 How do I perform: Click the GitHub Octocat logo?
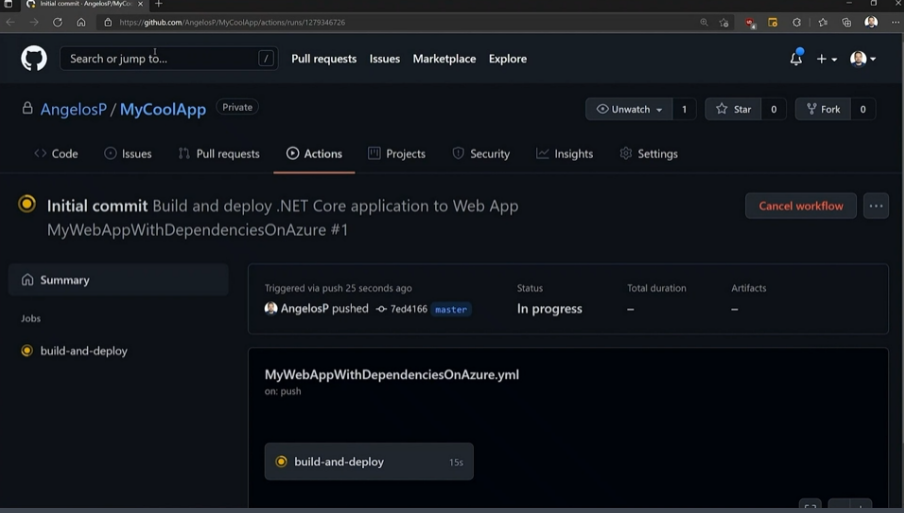pos(34,59)
